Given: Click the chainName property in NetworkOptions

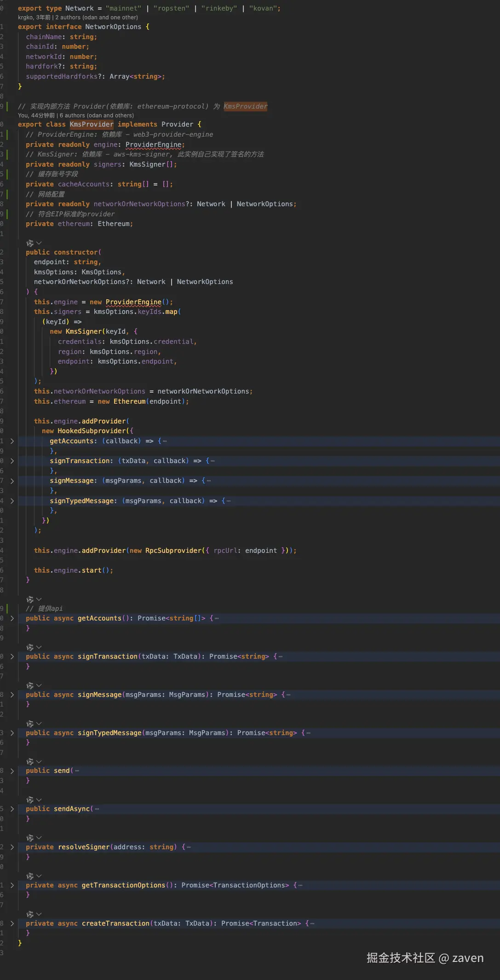Looking at the screenshot, I should point(44,37).
